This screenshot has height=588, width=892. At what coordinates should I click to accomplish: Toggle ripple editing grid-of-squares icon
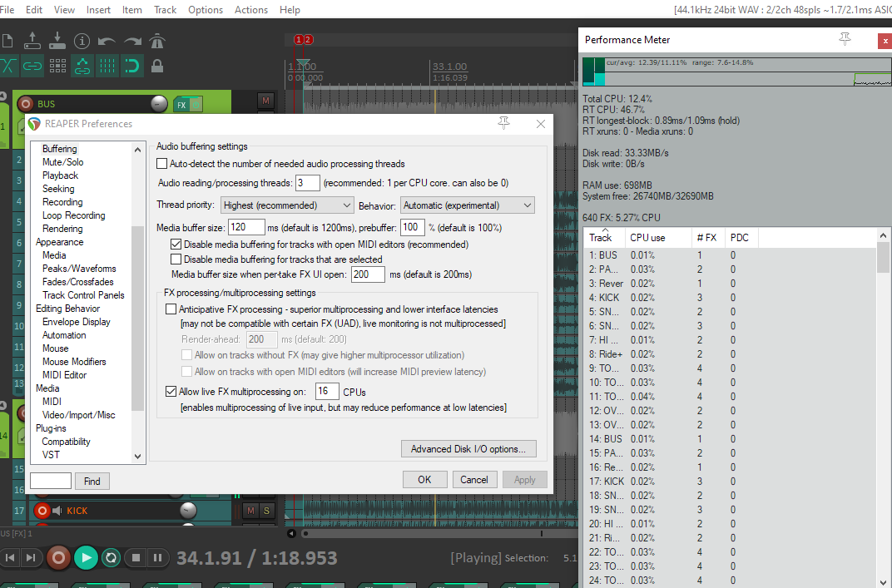click(57, 66)
